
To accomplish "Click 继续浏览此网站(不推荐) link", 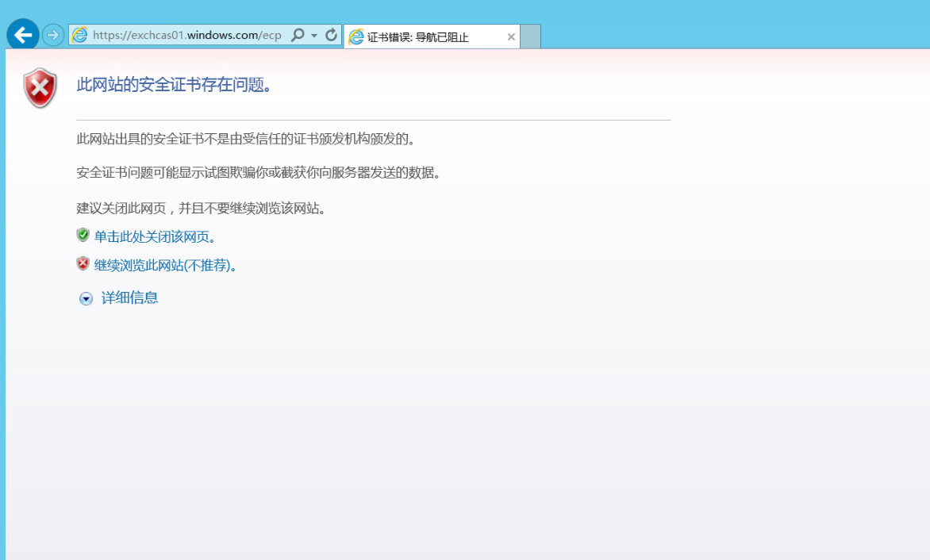I will click(165, 265).
